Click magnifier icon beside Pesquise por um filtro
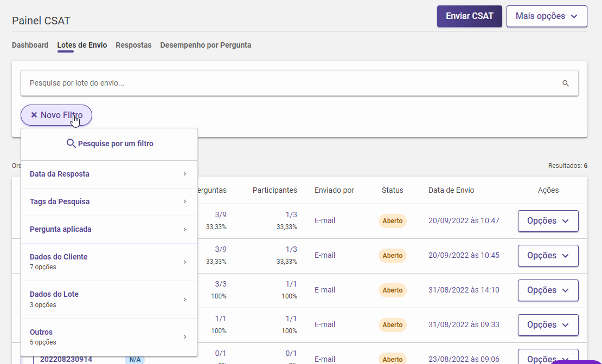This screenshot has height=364, width=602. tap(71, 144)
